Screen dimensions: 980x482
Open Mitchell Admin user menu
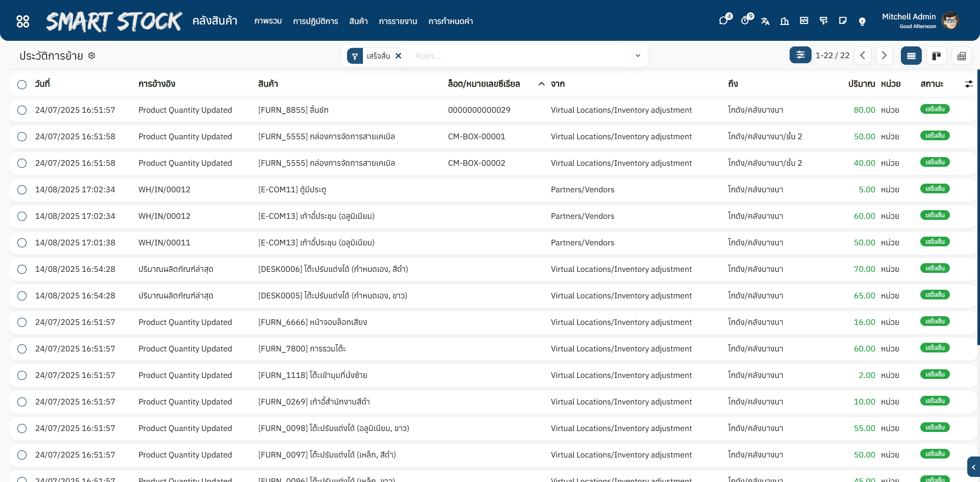tap(920, 21)
